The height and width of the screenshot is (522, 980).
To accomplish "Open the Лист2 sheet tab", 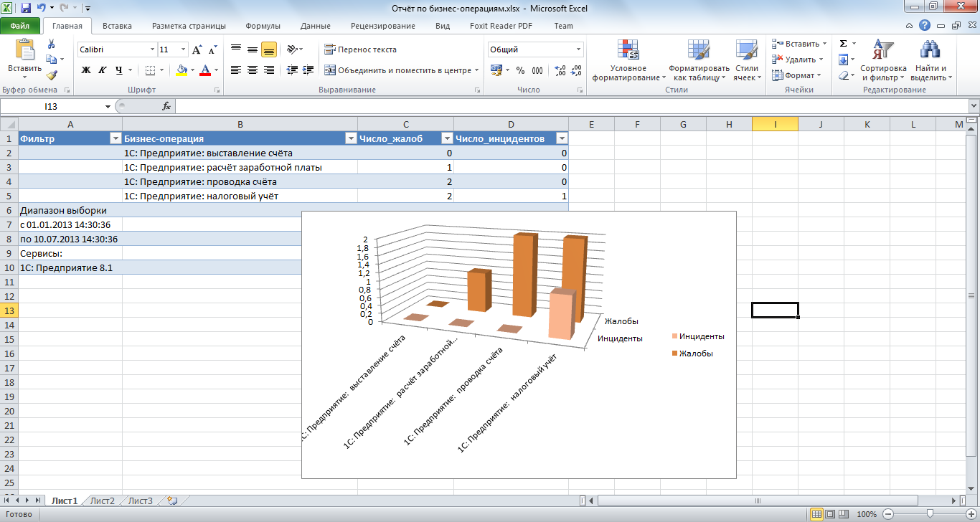I will (103, 500).
